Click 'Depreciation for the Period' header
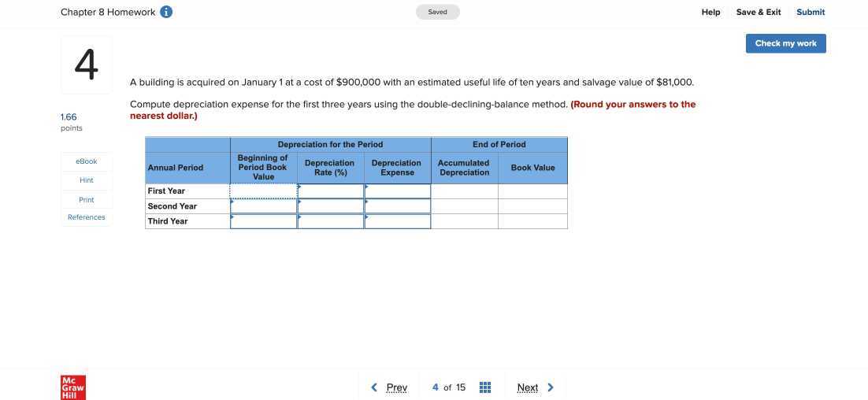 (x=330, y=144)
